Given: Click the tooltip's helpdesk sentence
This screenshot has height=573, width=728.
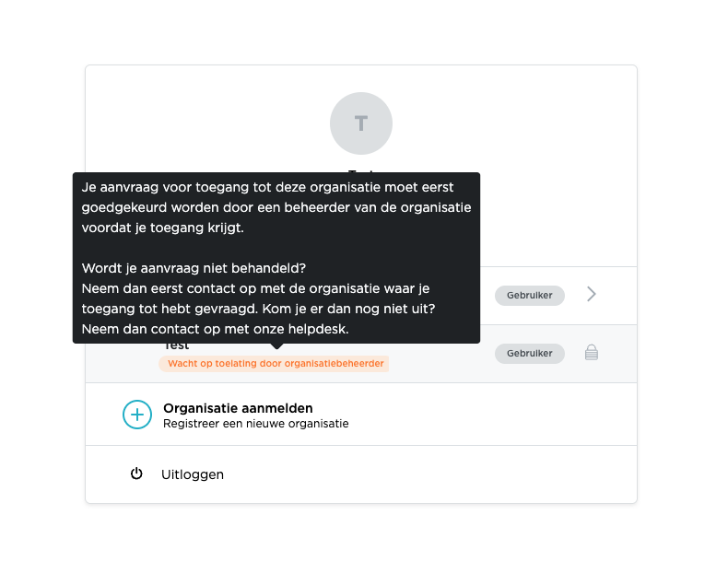Looking at the screenshot, I should coord(216,328).
